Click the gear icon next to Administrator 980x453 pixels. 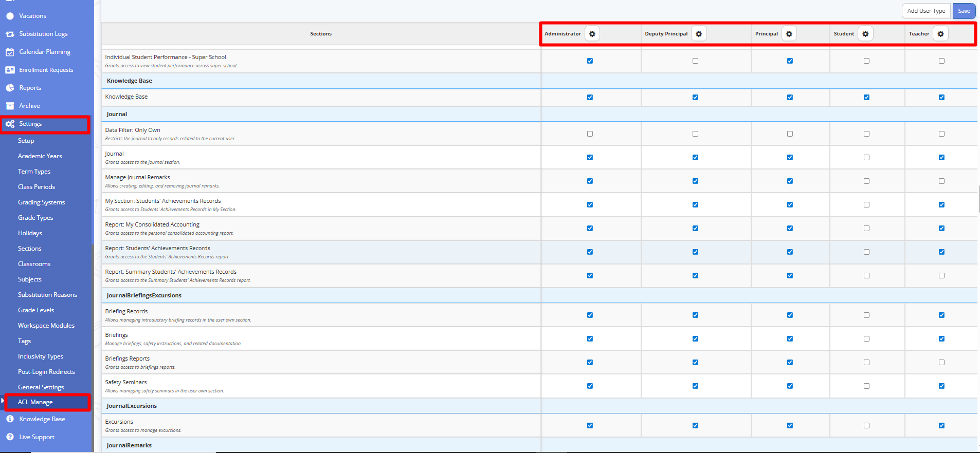coord(592,34)
